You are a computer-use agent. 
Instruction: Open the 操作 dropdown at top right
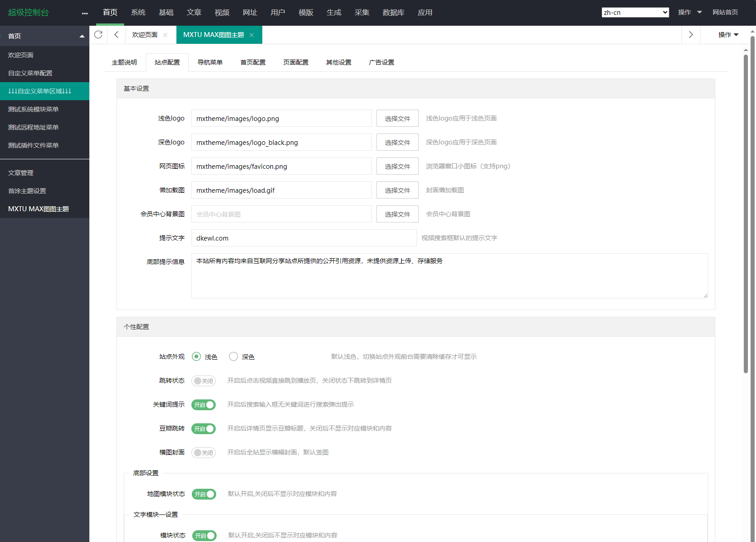[x=690, y=12]
